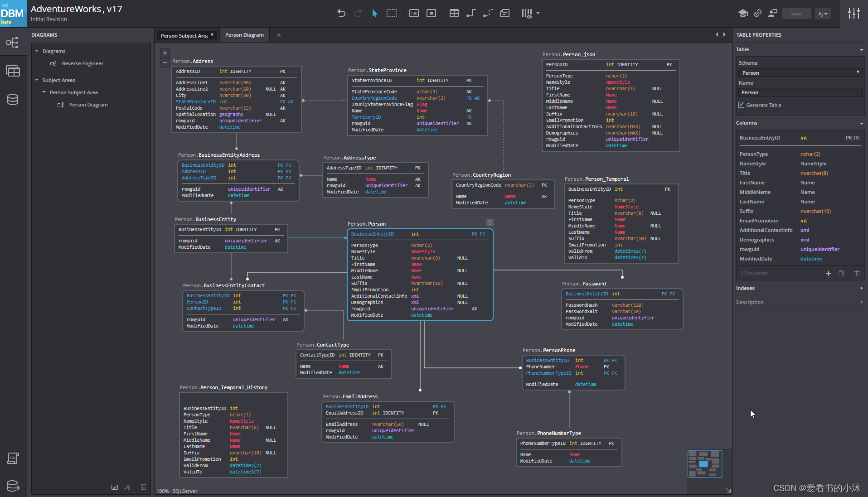The height and width of the screenshot is (497, 868).
Task: Open the learning resources graduation cap icon
Action: point(742,14)
